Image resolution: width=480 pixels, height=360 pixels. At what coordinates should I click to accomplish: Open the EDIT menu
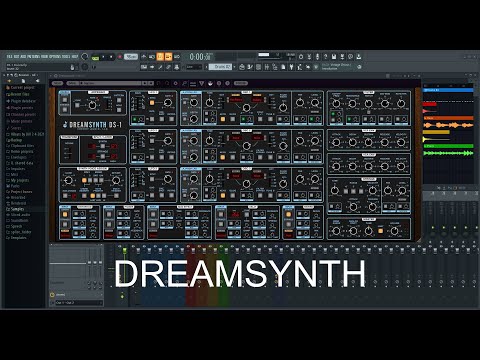tap(17, 57)
